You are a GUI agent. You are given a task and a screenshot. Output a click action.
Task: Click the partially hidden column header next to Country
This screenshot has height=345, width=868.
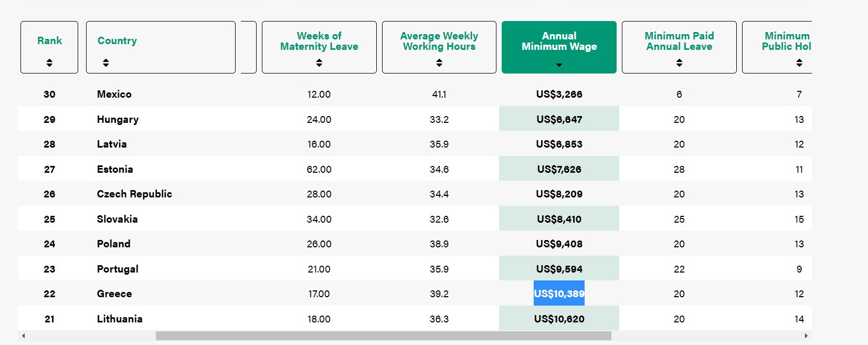(249, 47)
